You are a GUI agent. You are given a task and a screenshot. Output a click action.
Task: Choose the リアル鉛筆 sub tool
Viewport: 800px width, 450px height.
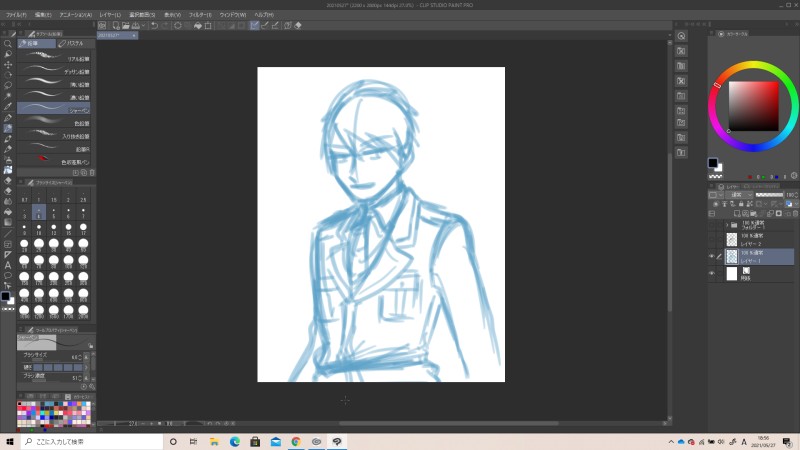[54, 58]
